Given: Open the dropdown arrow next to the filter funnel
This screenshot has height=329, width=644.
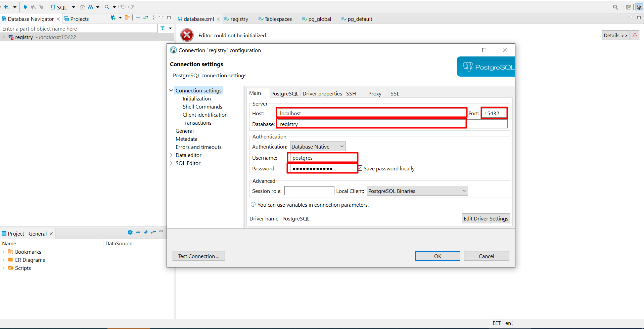Looking at the screenshot, I should point(171,28).
